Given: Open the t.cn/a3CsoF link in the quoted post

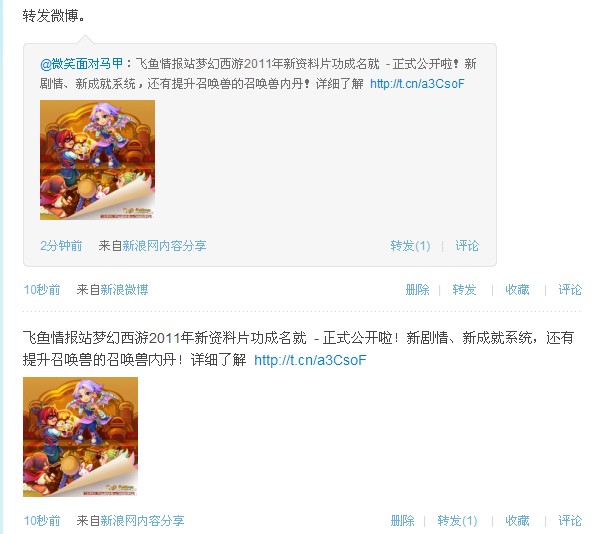Looking at the screenshot, I should [x=417, y=84].
